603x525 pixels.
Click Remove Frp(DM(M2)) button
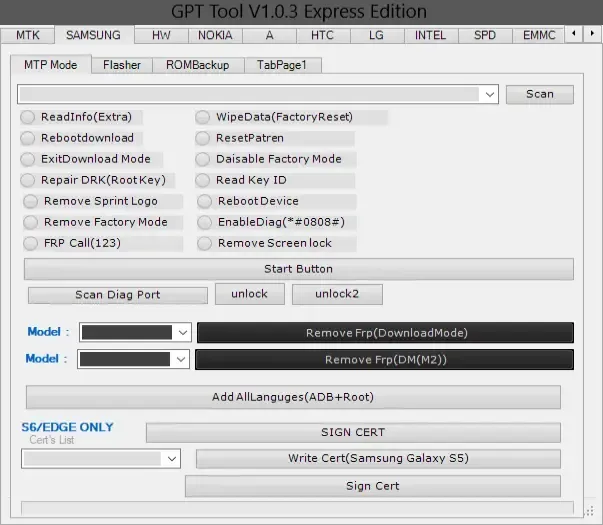click(385, 360)
